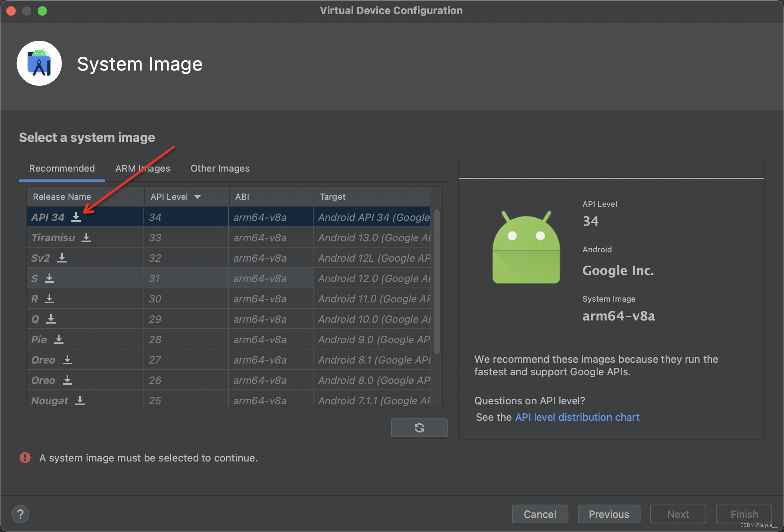Click the Target column header
The image size is (784, 532).
pyautogui.click(x=332, y=197)
